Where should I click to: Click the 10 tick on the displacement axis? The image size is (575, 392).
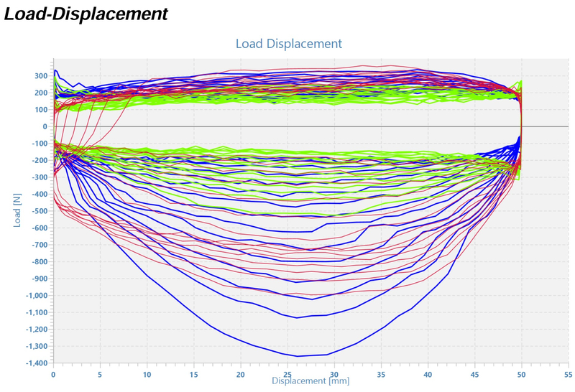coord(147,375)
